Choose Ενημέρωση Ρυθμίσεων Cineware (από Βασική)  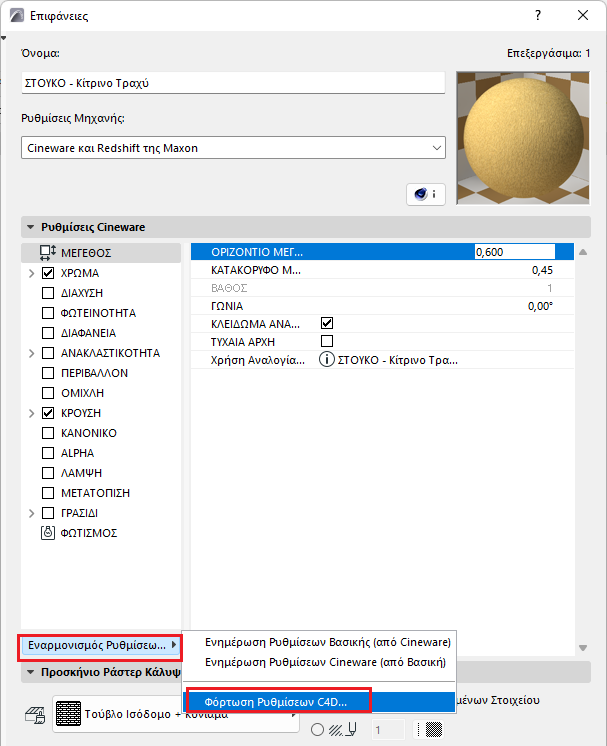click(x=325, y=662)
